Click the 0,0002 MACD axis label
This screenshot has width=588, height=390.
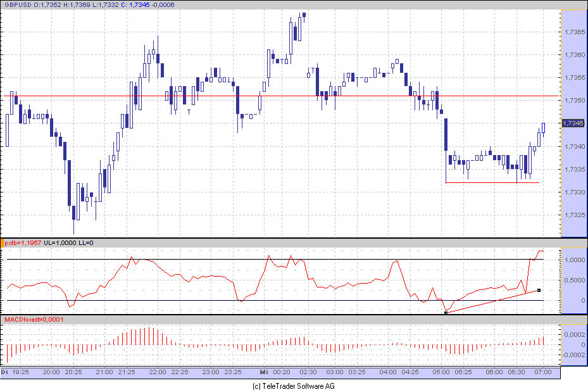(574, 334)
